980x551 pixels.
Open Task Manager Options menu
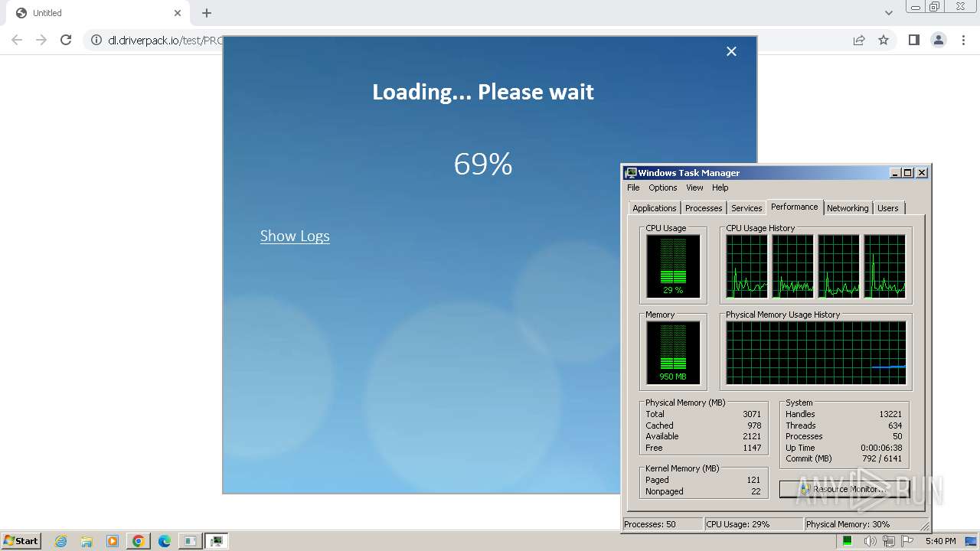(x=663, y=187)
